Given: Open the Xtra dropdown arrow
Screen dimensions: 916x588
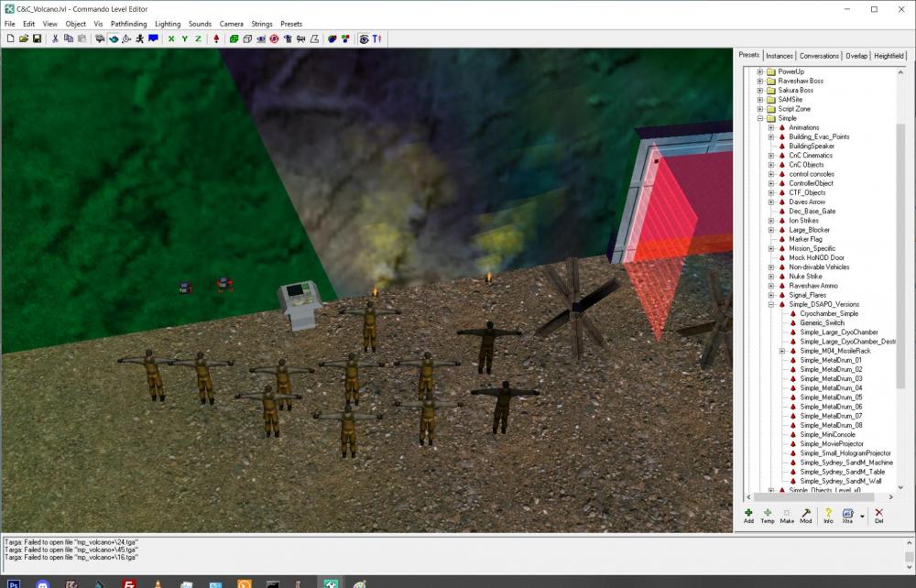Looking at the screenshot, I should tap(862, 516).
